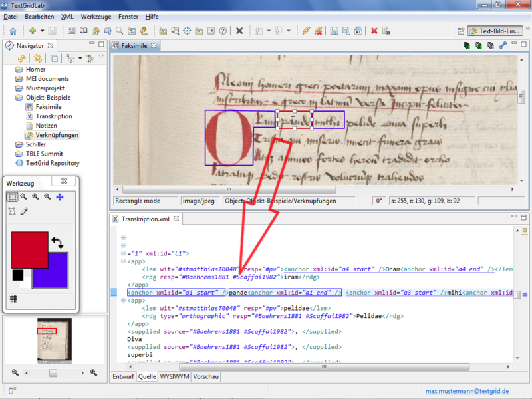The height and width of the screenshot is (399, 532).
Task: Pick the eyedropper tool in Werkzeug
Action: tap(24, 211)
